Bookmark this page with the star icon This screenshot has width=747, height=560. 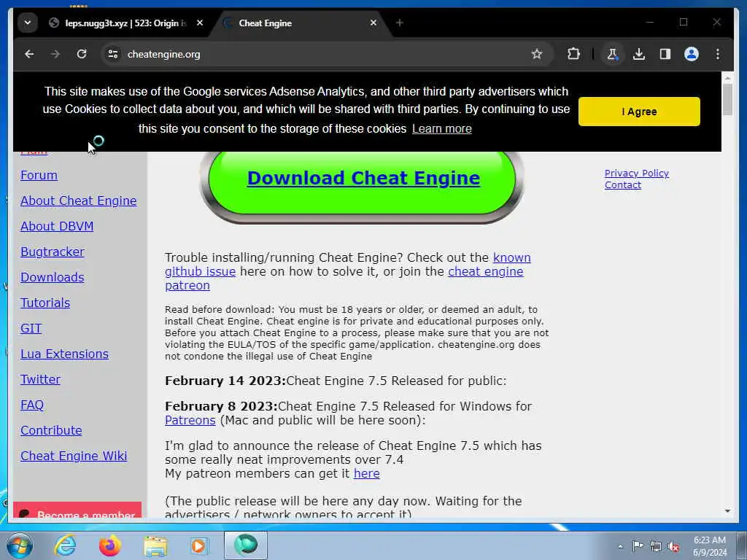536,54
